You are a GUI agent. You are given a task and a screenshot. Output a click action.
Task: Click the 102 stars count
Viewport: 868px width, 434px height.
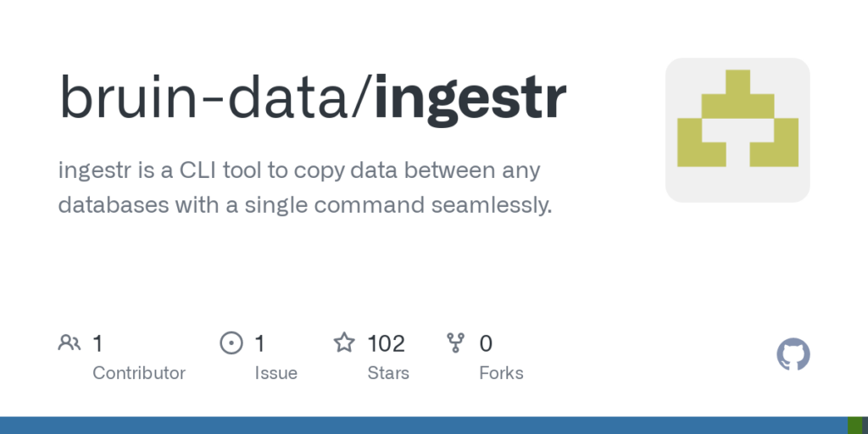coord(386,343)
